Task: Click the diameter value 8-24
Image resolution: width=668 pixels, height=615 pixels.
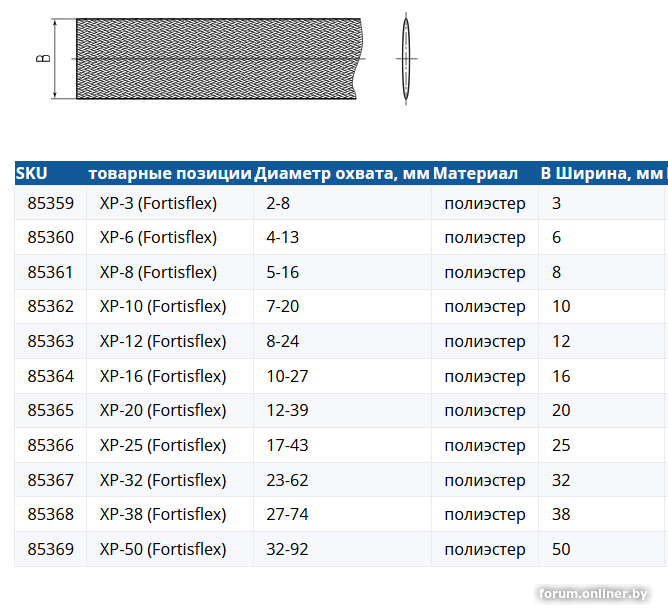Action: [x=282, y=341]
